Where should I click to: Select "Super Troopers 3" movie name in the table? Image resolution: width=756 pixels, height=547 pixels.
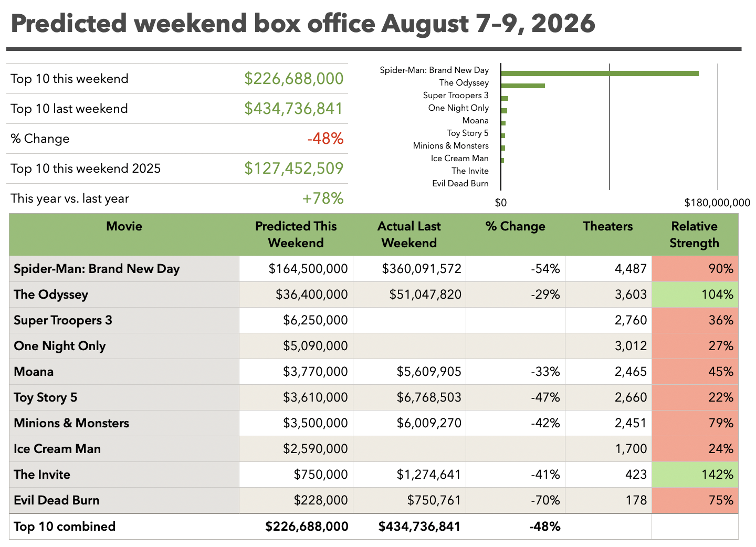(63, 320)
